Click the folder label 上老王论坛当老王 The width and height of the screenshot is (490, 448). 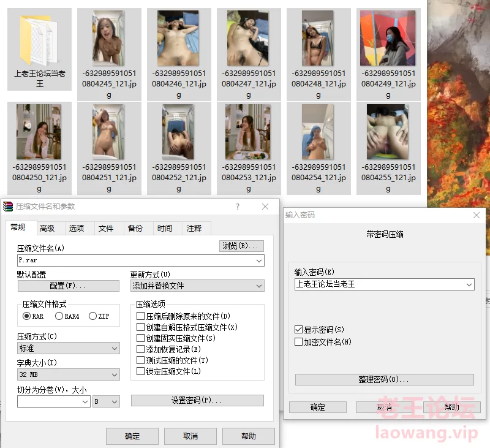(39, 78)
